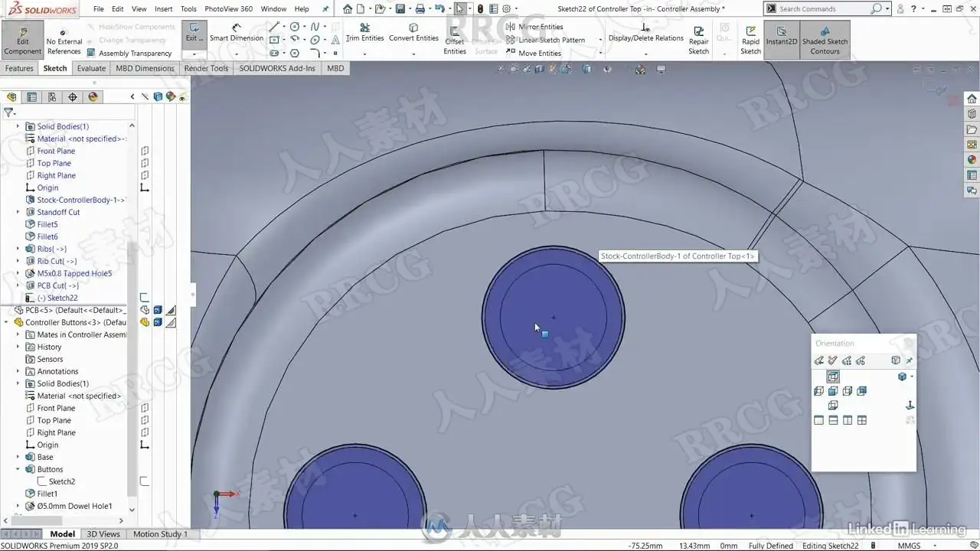
Task: Select the Spline sketch tool
Action: [x=315, y=27]
